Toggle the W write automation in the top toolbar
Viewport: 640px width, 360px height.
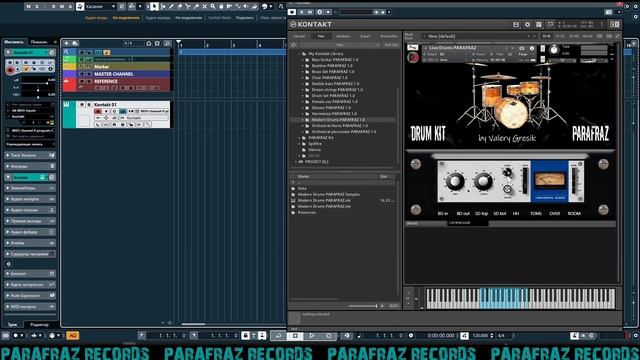point(62,7)
